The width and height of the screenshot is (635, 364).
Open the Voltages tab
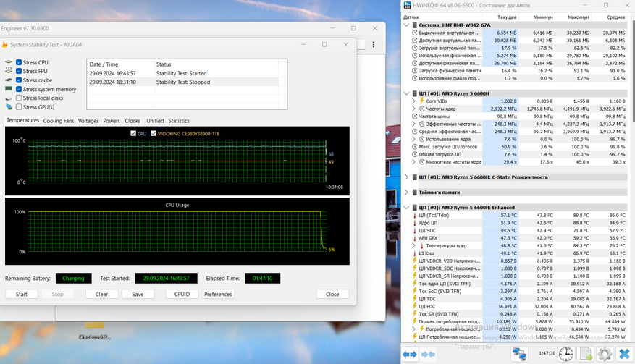88,121
